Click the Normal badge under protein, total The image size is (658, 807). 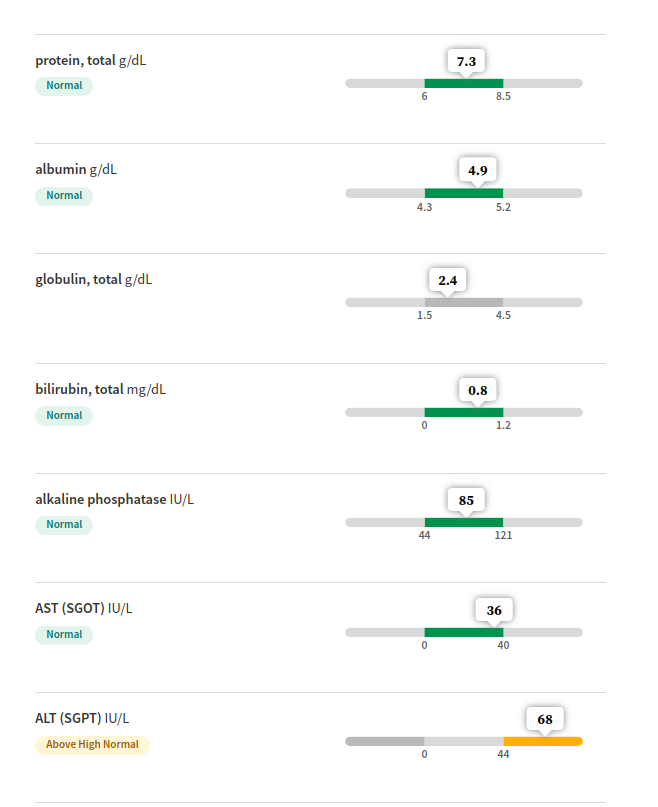64,86
